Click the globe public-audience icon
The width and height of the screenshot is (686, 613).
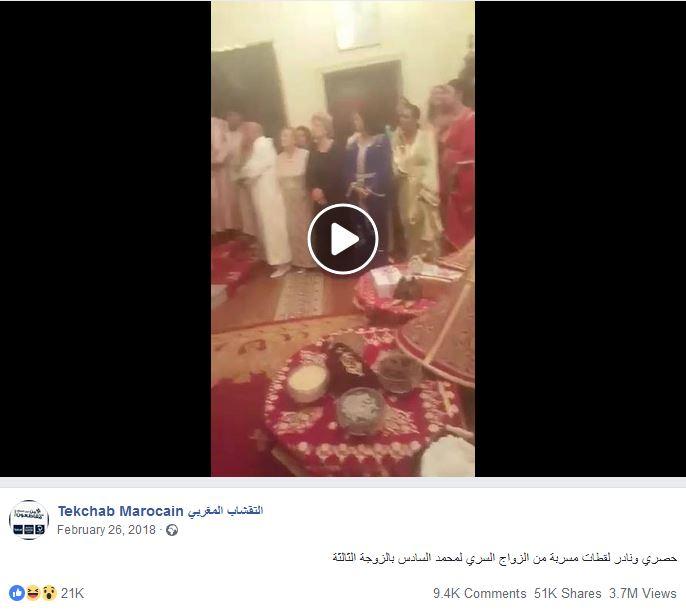pyautogui.click(x=172, y=530)
